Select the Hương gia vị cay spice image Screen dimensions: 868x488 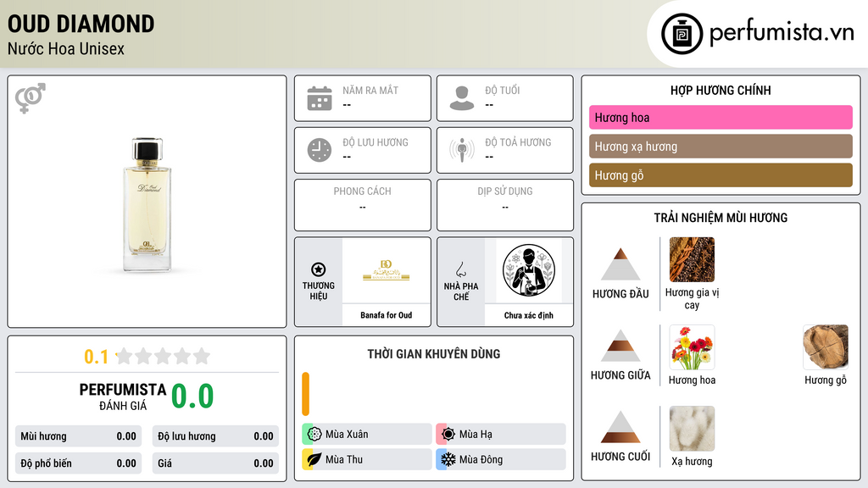pyautogui.click(x=692, y=259)
